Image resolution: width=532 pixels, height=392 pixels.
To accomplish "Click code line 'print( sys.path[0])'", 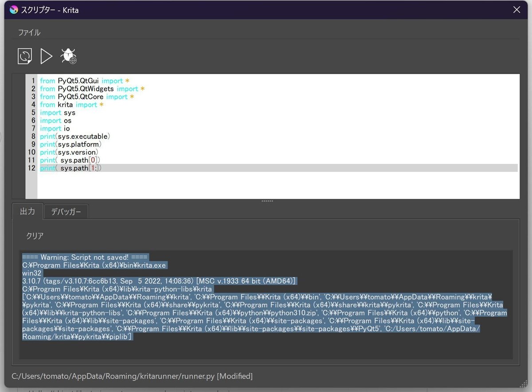I will [70, 160].
